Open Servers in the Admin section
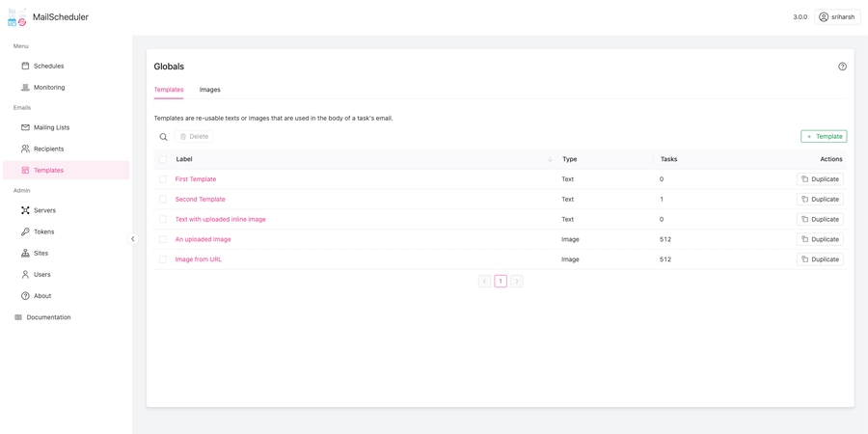Viewport: 868px width, 434px height. pyautogui.click(x=66, y=210)
